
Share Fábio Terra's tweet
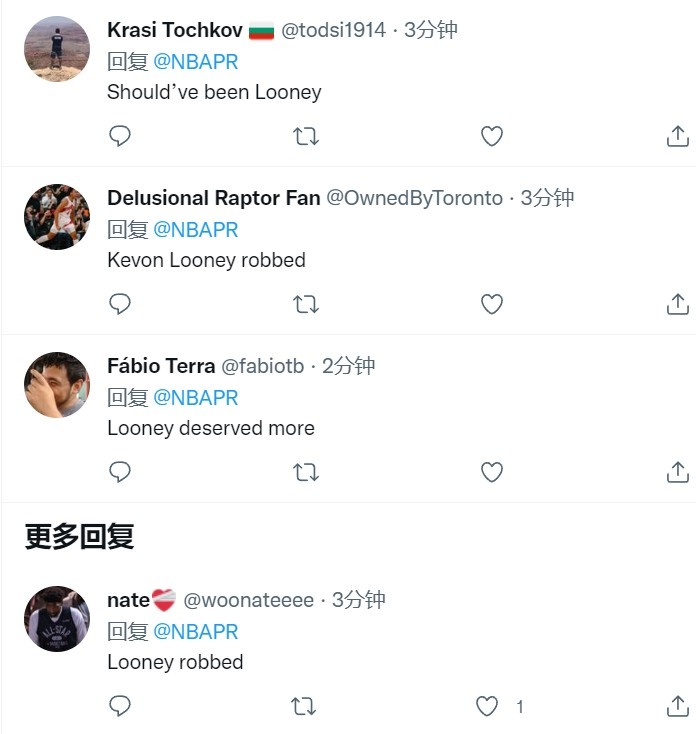677,472
